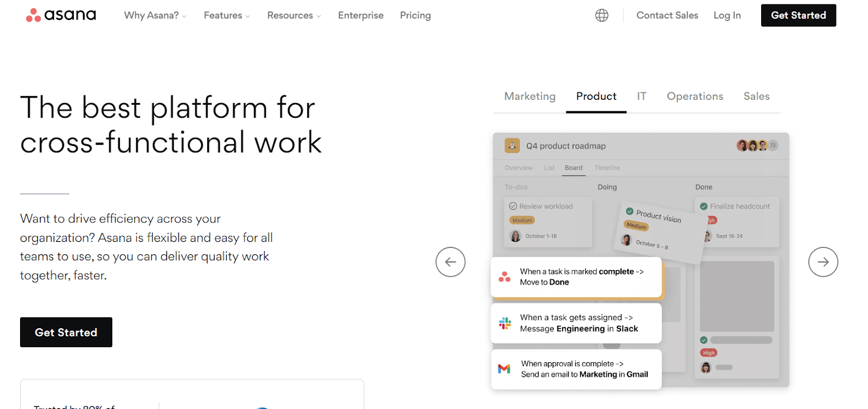Open the List view in roadmap mockup
The width and height of the screenshot is (868, 409).
pyautogui.click(x=550, y=168)
